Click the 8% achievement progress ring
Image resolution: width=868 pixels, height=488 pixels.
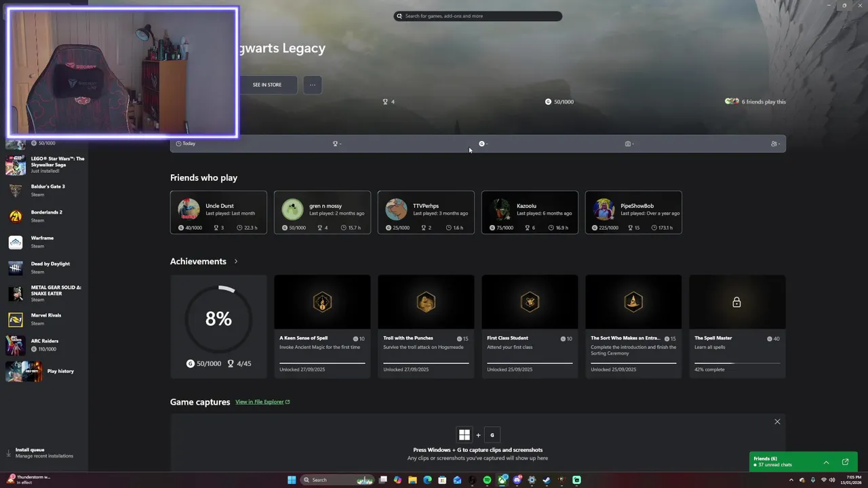pos(218,319)
